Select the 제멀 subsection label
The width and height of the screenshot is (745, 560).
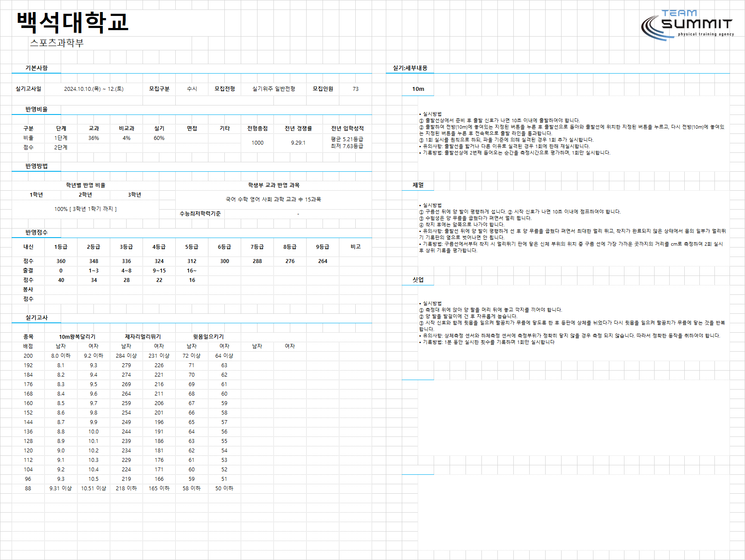[x=418, y=185]
